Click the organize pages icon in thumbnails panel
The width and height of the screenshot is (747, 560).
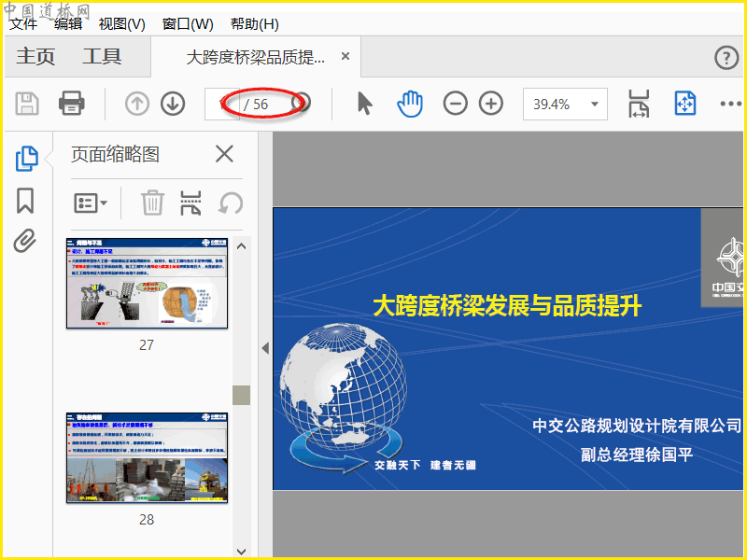click(x=190, y=203)
